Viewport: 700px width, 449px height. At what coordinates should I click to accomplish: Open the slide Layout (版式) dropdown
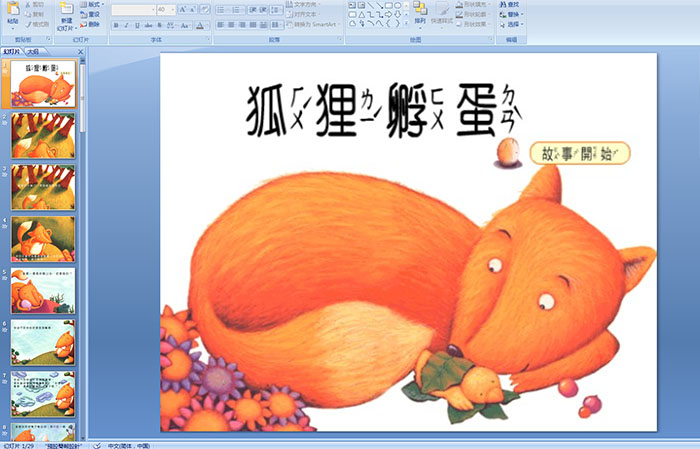(92, 4)
